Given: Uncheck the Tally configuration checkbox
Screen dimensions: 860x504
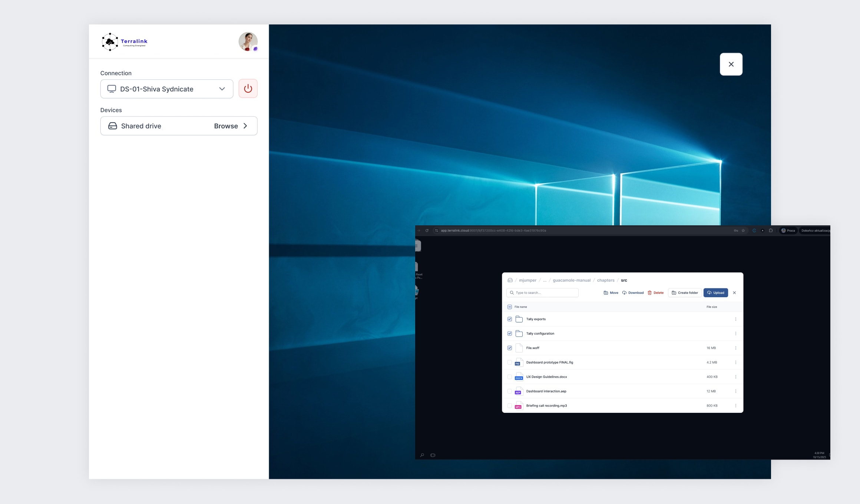Looking at the screenshot, I should 510,334.
